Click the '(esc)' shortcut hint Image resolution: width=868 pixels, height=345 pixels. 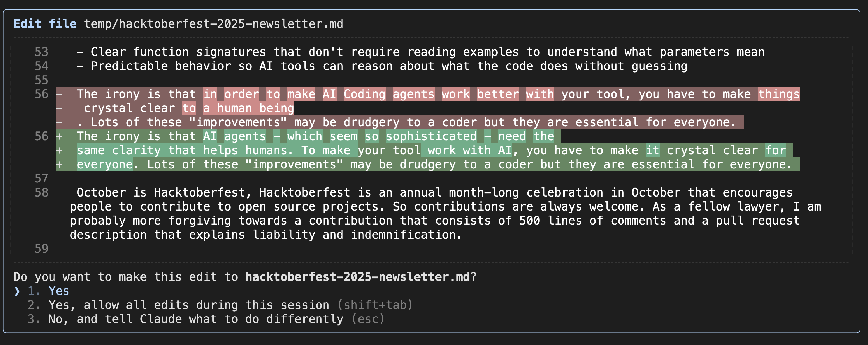tap(368, 319)
